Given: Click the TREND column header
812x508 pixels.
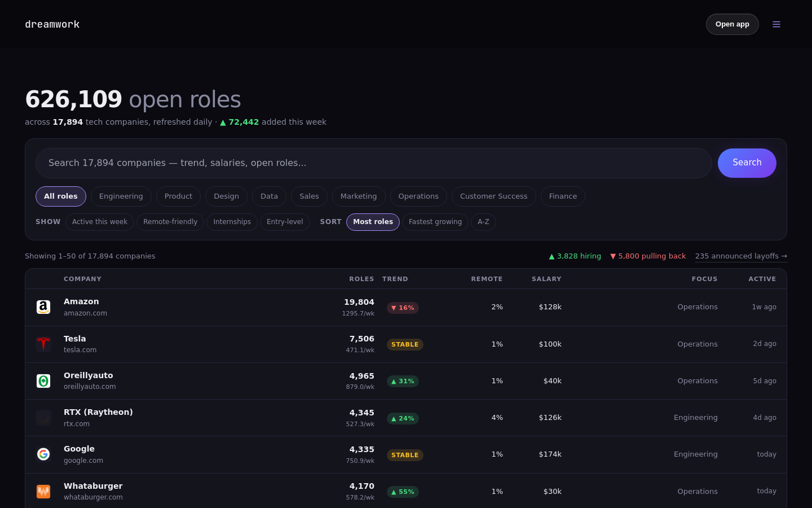Looking at the screenshot, I should pos(395,279).
